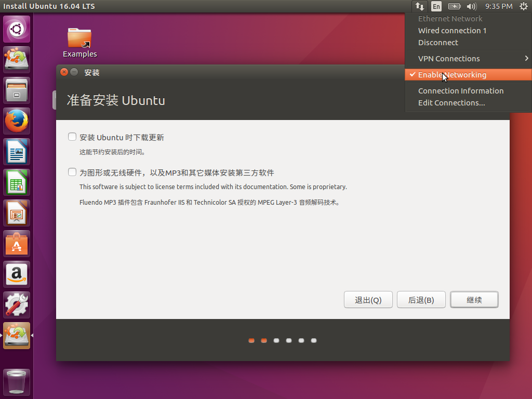Open Connection Information from network menu
Screen dimensions: 532x399
point(461,90)
